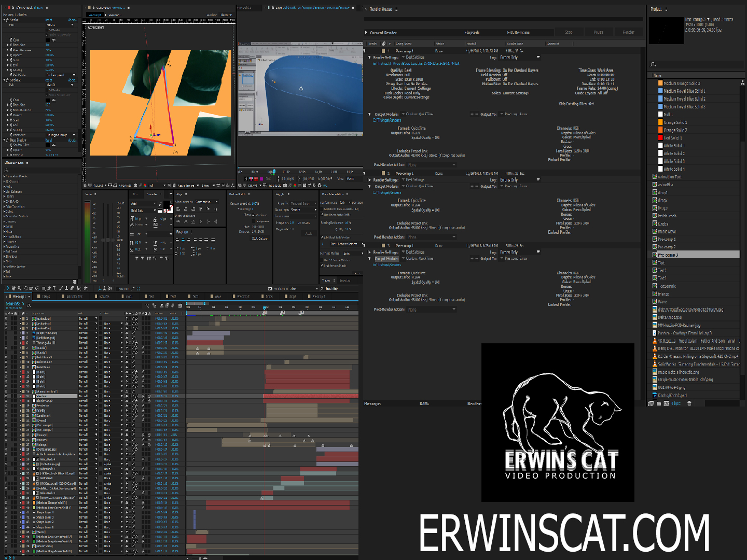The image size is (747, 560).
Task: Toggle Use Linear Vertex Paths checkbox
Action: (x=322, y=215)
